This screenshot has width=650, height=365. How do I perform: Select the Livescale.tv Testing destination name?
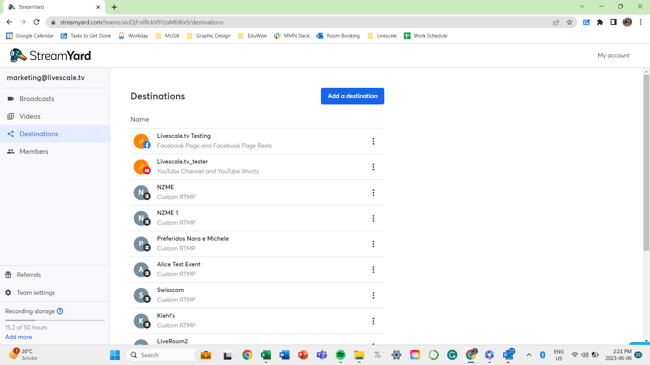coord(184,136)
